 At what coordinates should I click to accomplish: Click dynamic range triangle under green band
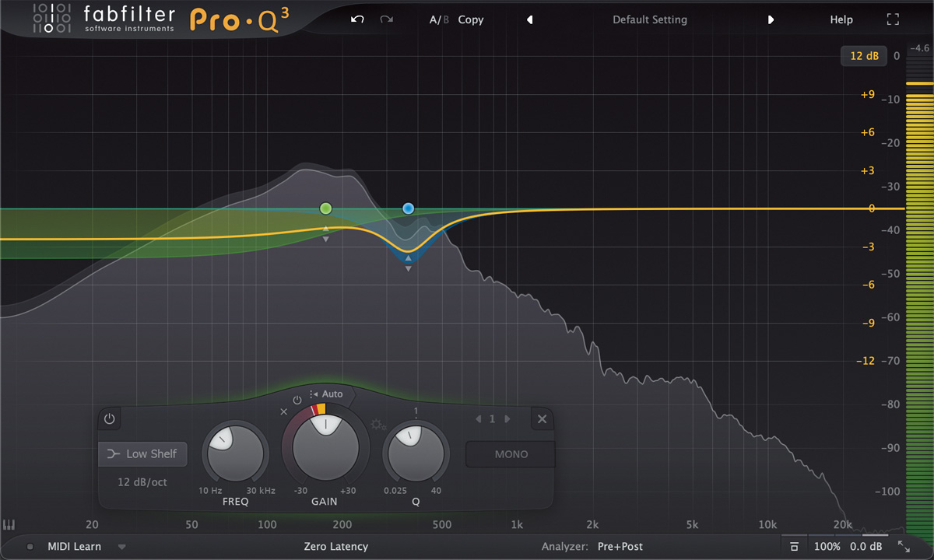(326, 240)
